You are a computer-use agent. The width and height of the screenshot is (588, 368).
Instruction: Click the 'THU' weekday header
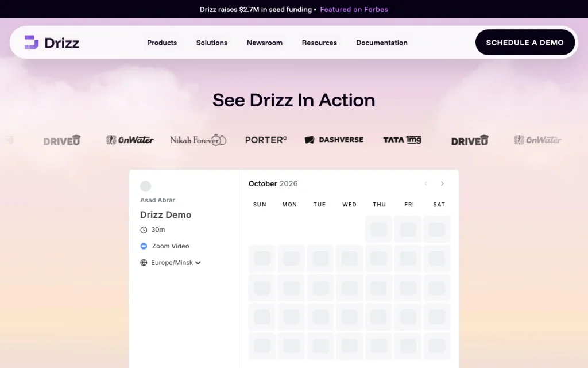380,205
